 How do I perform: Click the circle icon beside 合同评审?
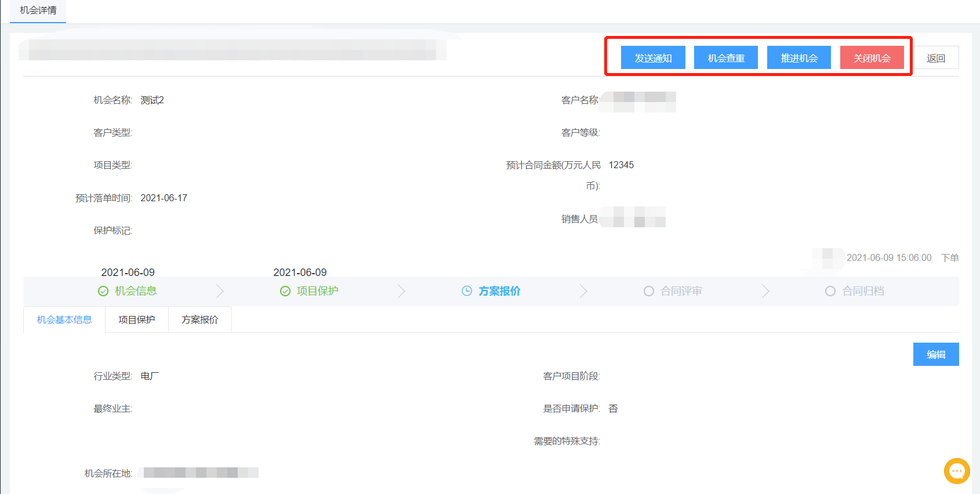[649, 291]
